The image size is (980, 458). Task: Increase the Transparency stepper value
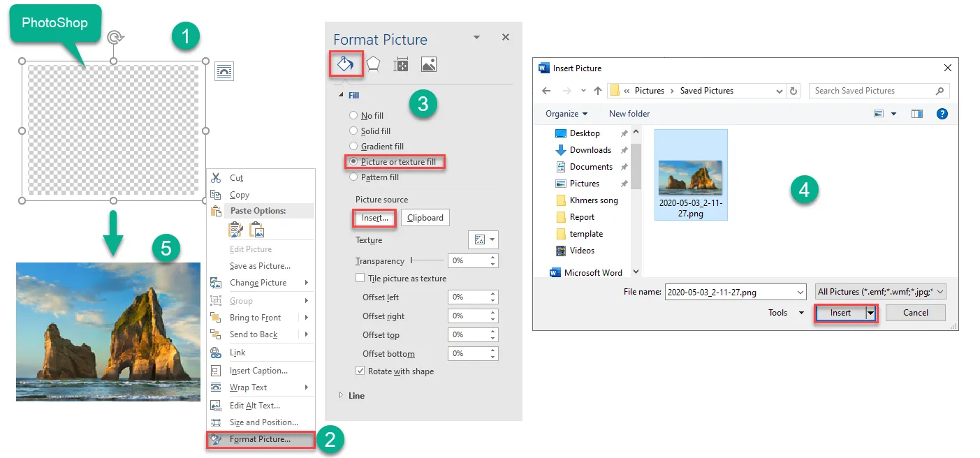click(494, 257)
